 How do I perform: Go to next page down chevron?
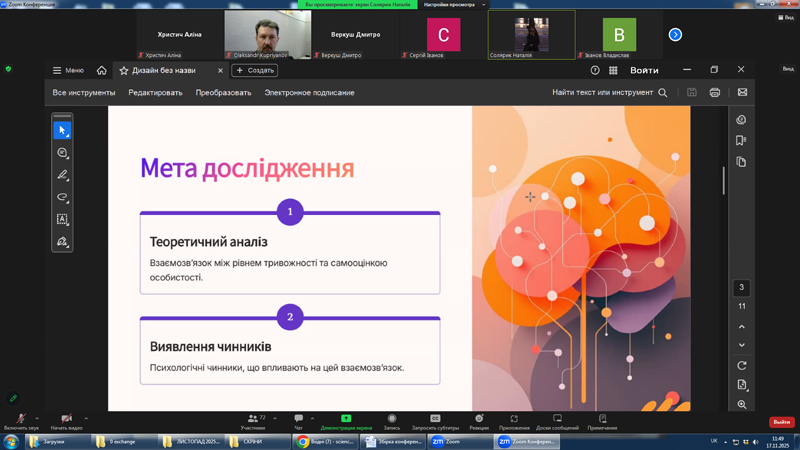(741, 345)
